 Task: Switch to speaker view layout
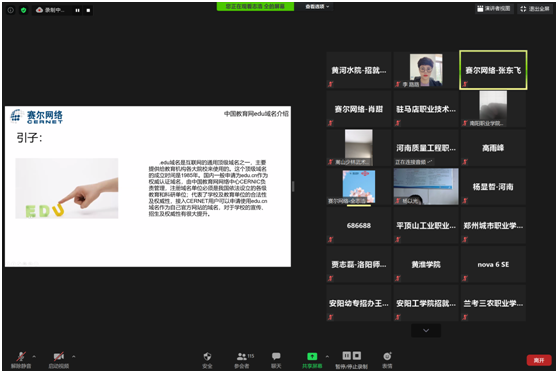(x=494, y=9)
